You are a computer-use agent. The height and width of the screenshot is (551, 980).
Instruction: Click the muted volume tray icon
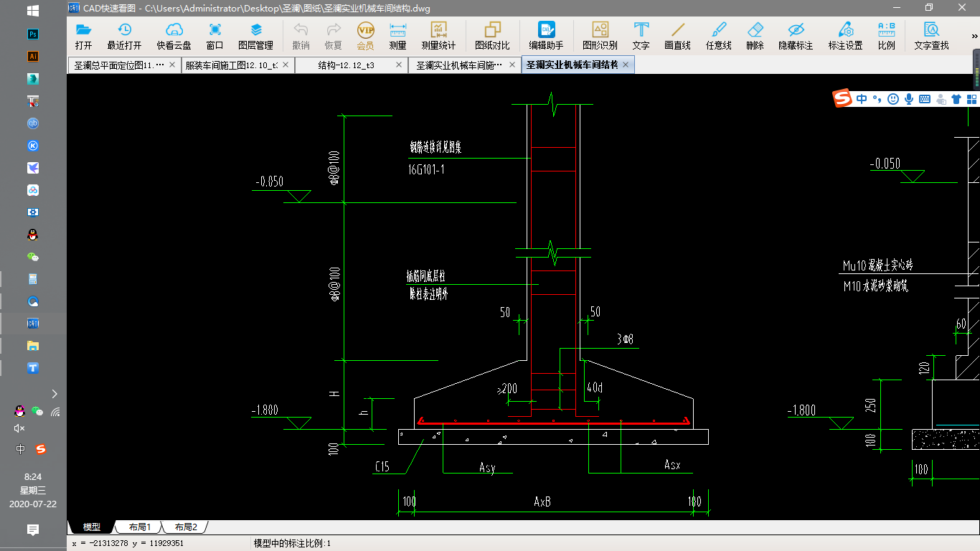point(19,428)
